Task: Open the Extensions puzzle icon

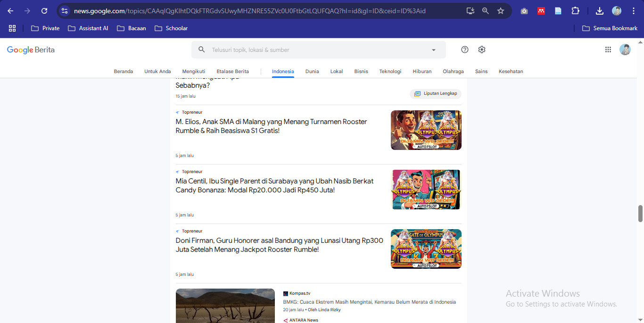Action: 575,11
